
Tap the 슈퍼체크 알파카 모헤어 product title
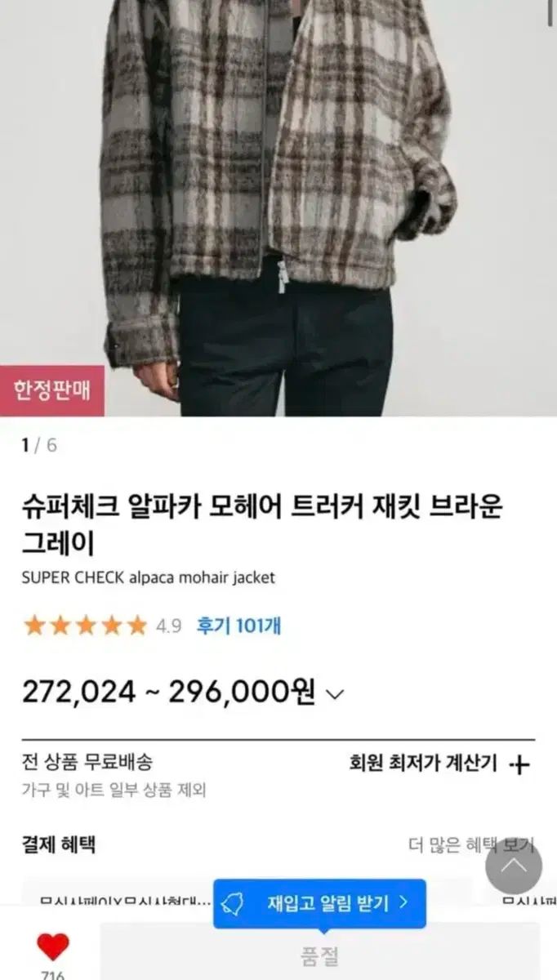tap(262, 523)
